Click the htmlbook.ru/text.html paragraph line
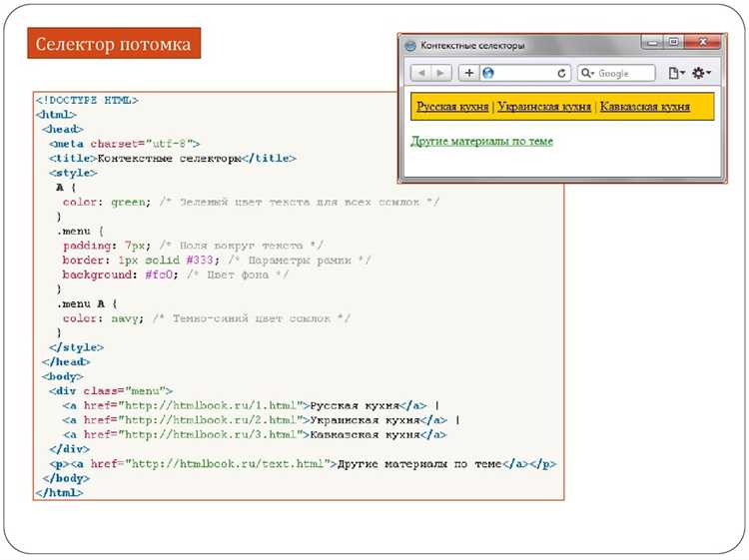The width and height of the screenshot is (749, 560). click(303, 464)
